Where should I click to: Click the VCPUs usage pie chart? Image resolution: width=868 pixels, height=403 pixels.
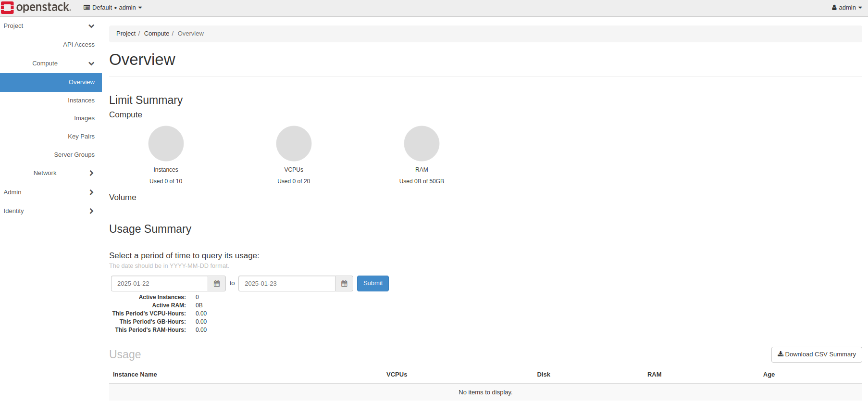[294, 143]
